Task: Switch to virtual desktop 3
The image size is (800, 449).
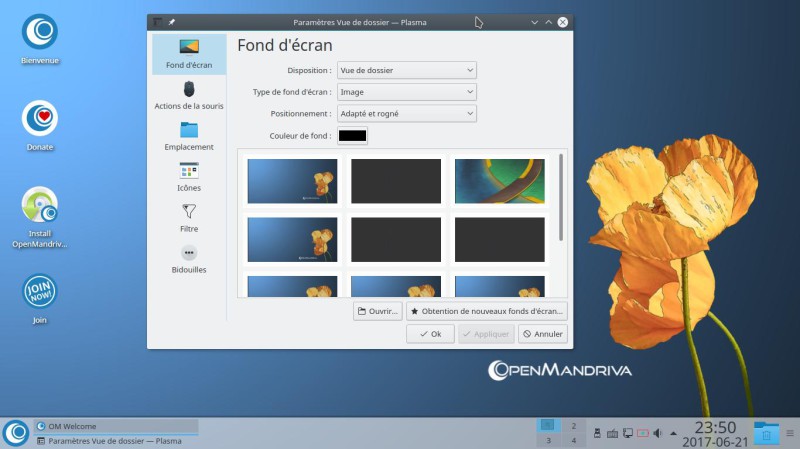Action: 548,440
